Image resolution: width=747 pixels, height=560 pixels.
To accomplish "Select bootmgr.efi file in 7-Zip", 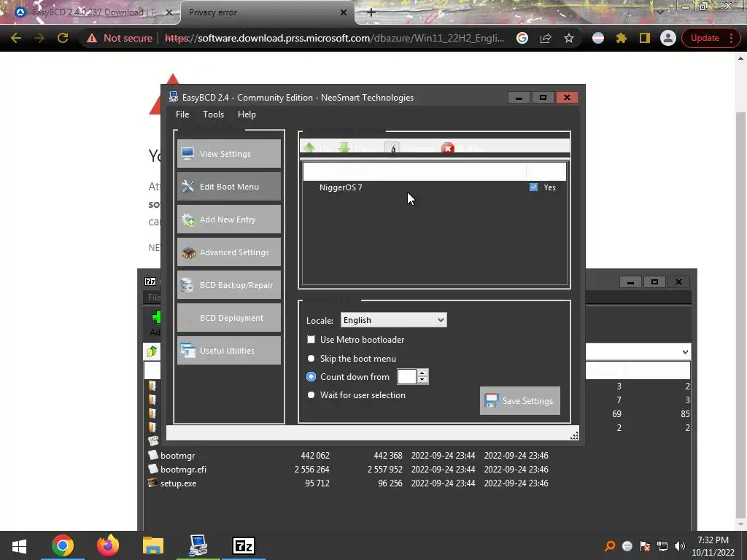I will pyautogui.click(x=183, y=469).
